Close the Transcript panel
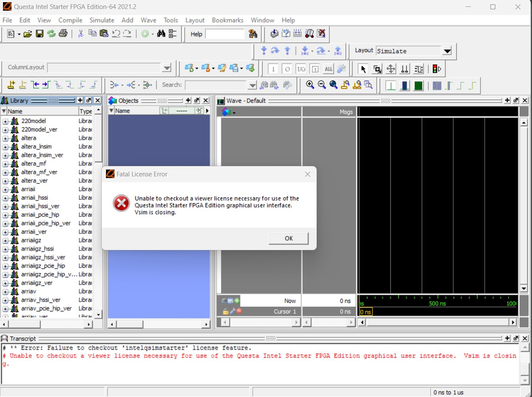532x397 pixels. tap(525, 338)
